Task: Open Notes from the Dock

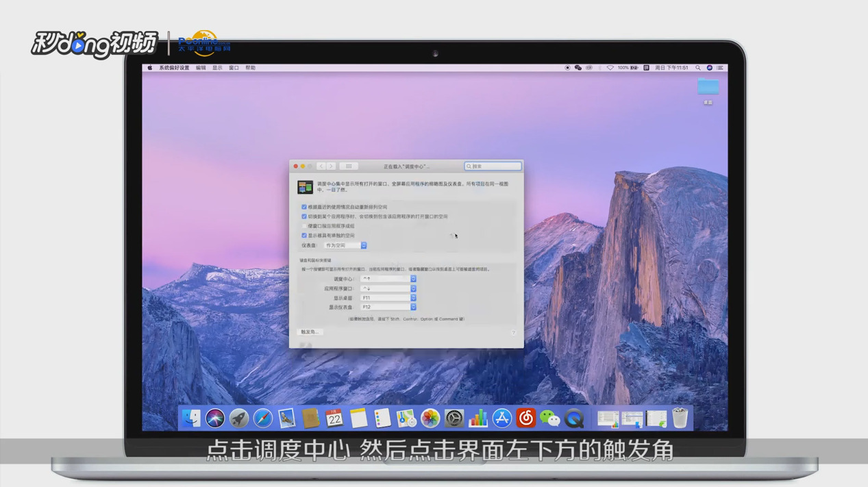Action: [358, 418]
